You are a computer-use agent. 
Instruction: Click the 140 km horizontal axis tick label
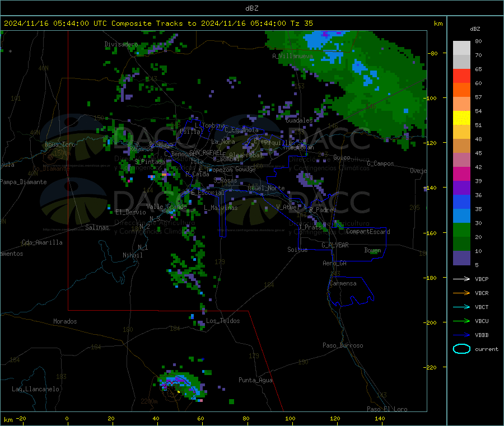tap(380, 418)
